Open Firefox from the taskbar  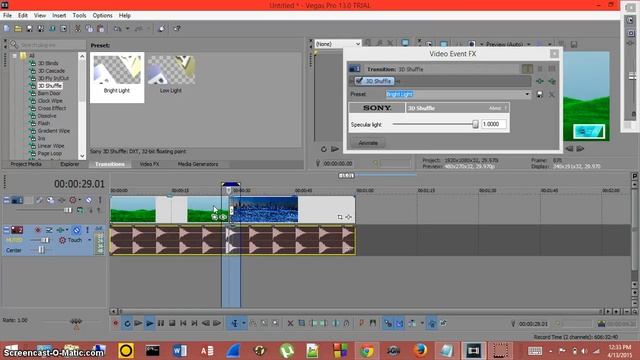(x=420, y=351)
